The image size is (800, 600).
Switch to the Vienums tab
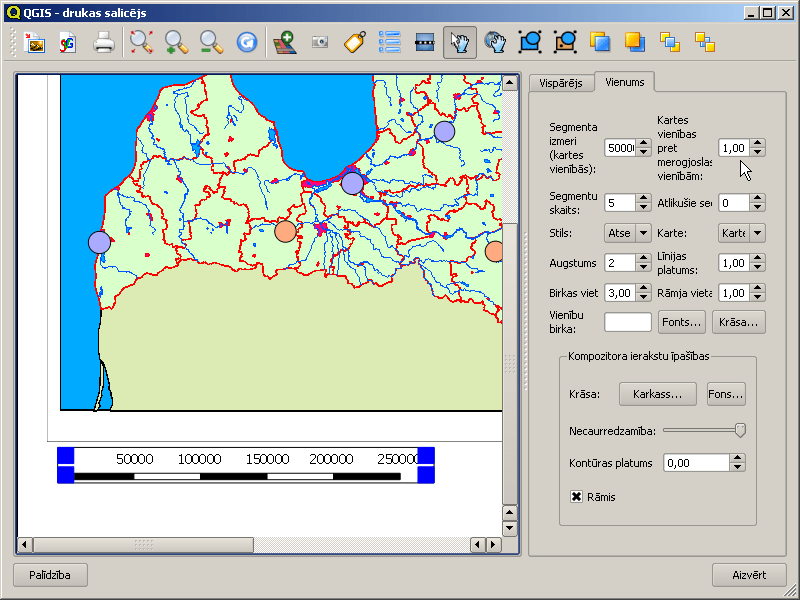pos(624,82)
